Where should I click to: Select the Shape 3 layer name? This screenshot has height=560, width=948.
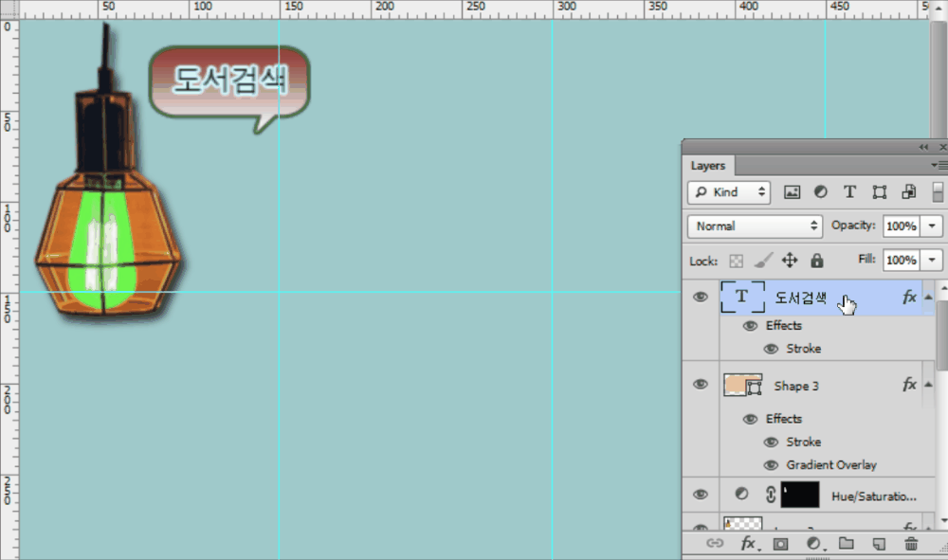(x=796, y=386)
